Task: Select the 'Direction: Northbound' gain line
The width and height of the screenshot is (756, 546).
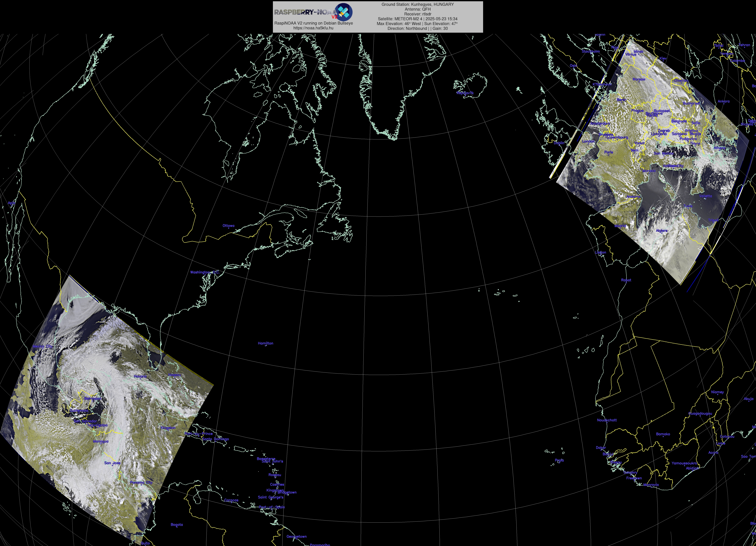Action: tap(417, 28)
